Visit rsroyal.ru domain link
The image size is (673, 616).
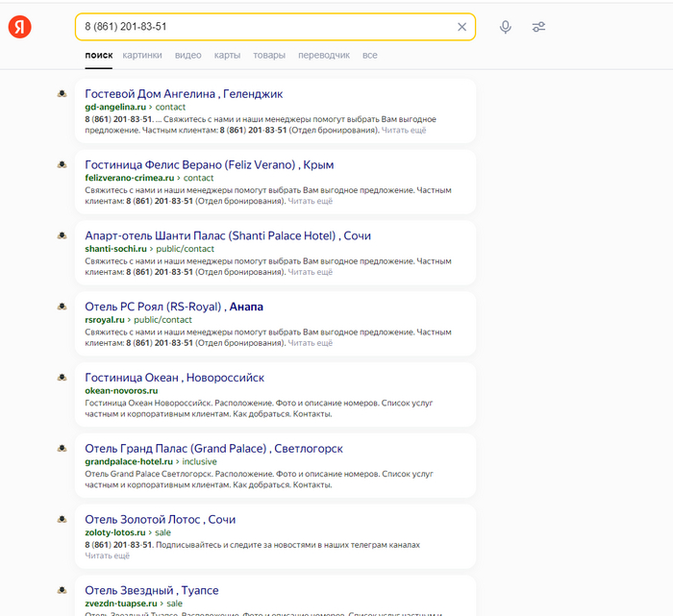coord(105,320)
